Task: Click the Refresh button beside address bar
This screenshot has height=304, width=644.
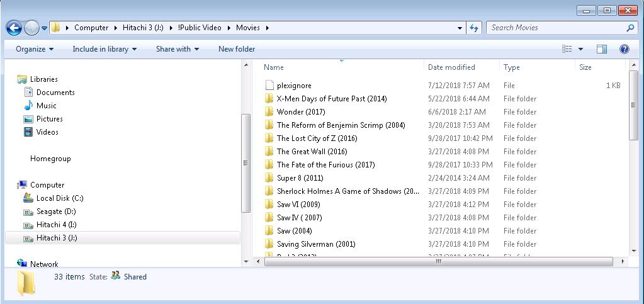Action: [x=474, y=28]
